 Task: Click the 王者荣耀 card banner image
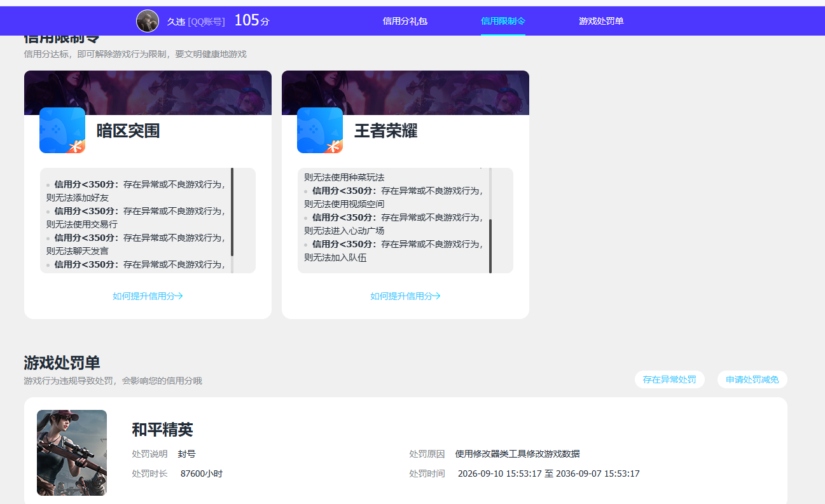coord(405,92)
